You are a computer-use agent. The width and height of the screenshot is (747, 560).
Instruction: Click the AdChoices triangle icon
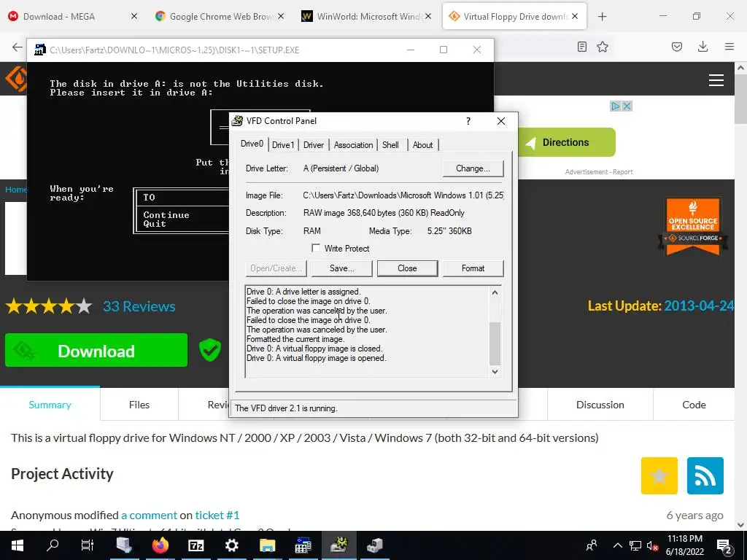coord(616,106)
